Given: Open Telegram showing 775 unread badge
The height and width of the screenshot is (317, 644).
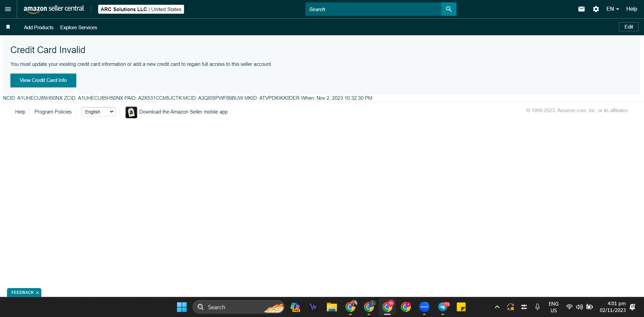Looking at the screenshot, I should coord(443,307).
